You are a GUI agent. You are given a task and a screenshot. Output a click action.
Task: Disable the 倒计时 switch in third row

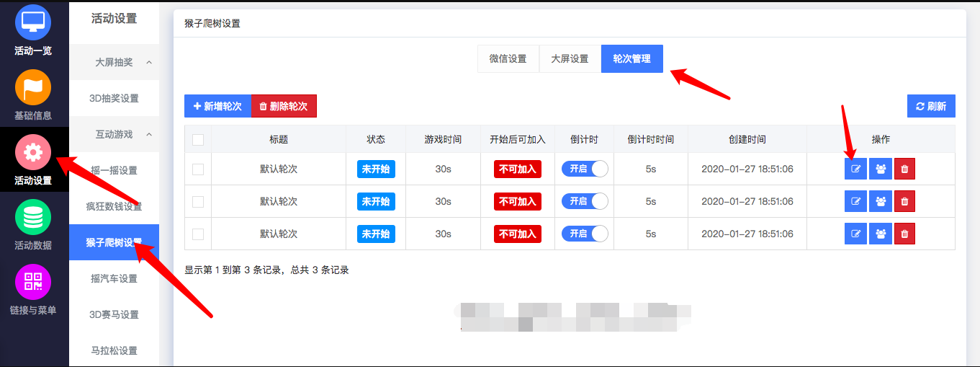[585, 234]
